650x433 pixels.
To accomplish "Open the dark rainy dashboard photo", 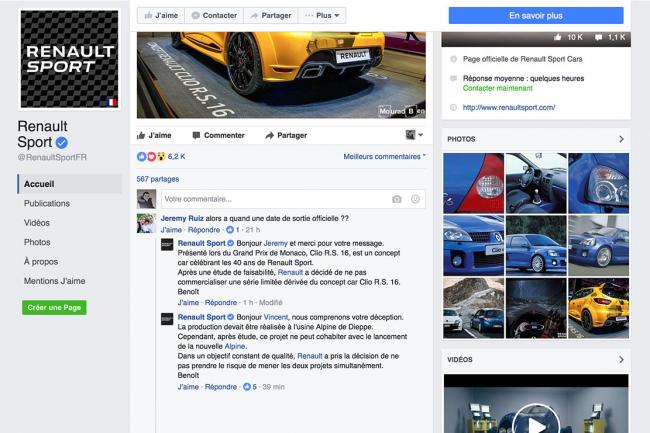I will coord(536,308).
